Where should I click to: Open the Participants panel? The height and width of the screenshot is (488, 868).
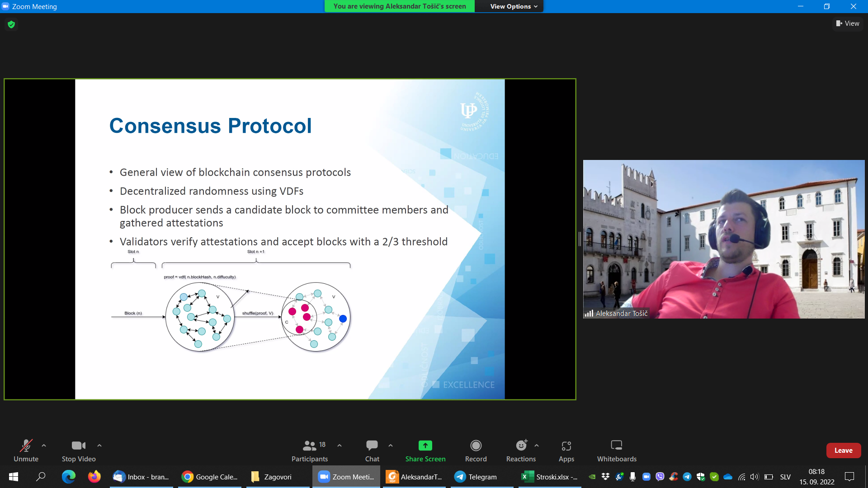[310, 450]
